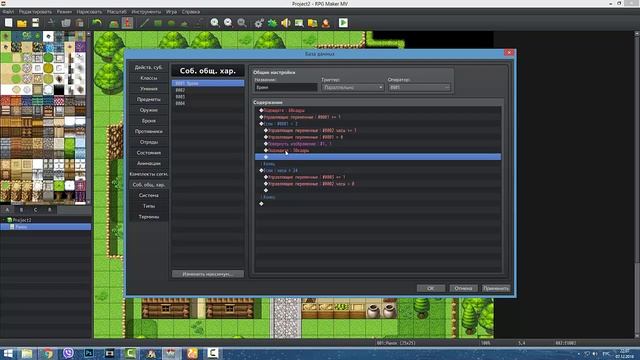The image size is (640, 360).
Task: Open the Event Searcher icon
Action: (x=299, y=23)
